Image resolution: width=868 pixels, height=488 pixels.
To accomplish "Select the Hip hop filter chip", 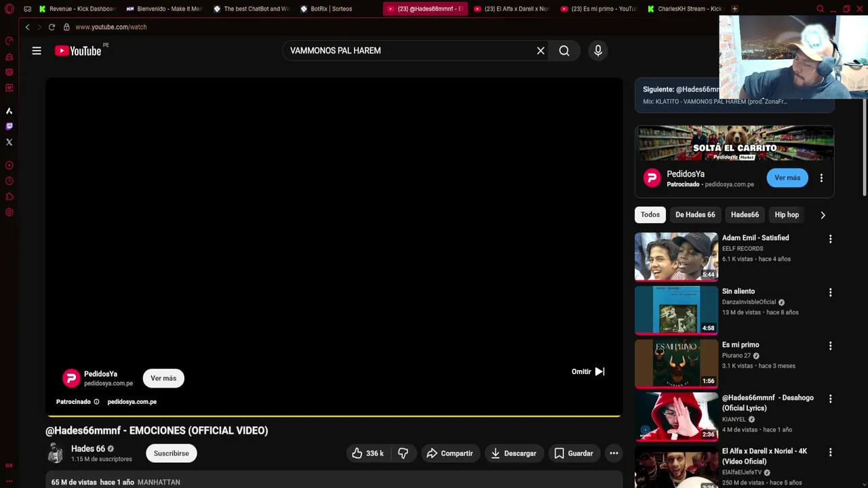I will 787,215.
